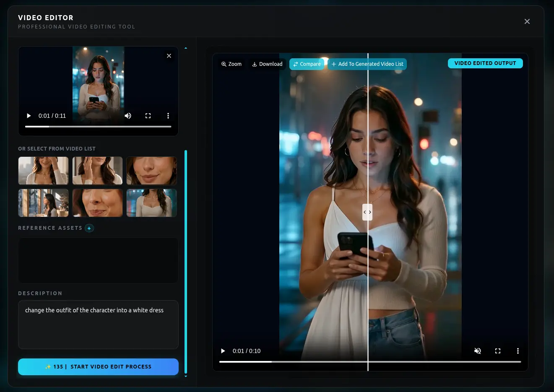
Task: Click the compare slider handle arrows
Action: [367, 212]
